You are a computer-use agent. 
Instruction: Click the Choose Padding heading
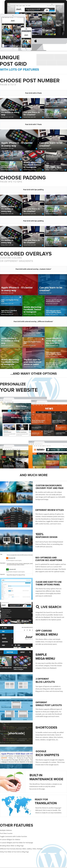click(23, 178)
